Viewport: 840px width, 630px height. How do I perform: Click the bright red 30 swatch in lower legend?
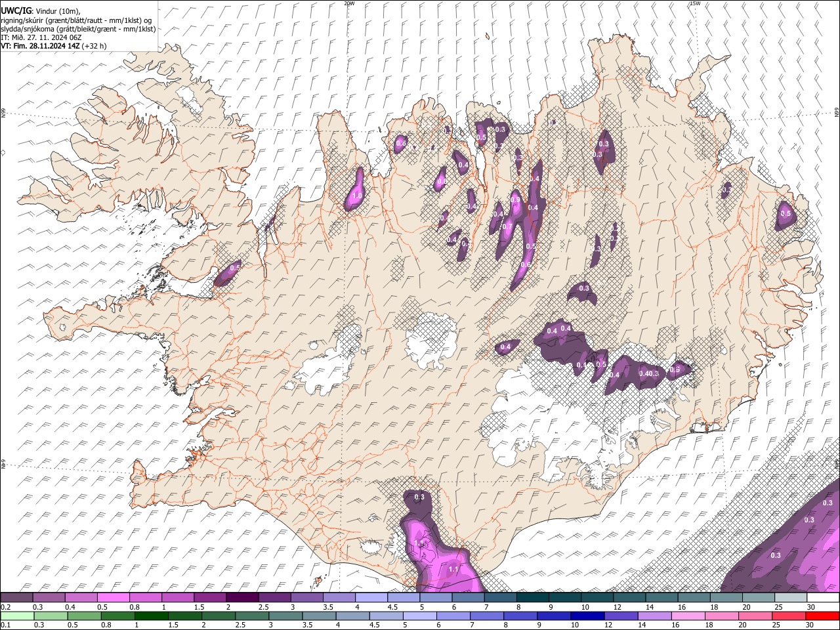coord(823,616)
